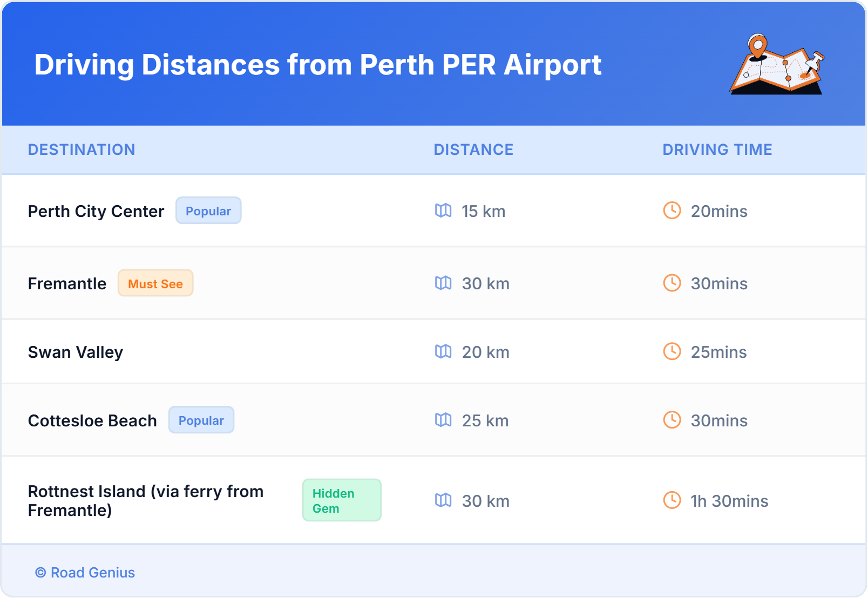Select the Swan Valley destination name
This screenshot has width=868, height=598.
pos(76,352)
